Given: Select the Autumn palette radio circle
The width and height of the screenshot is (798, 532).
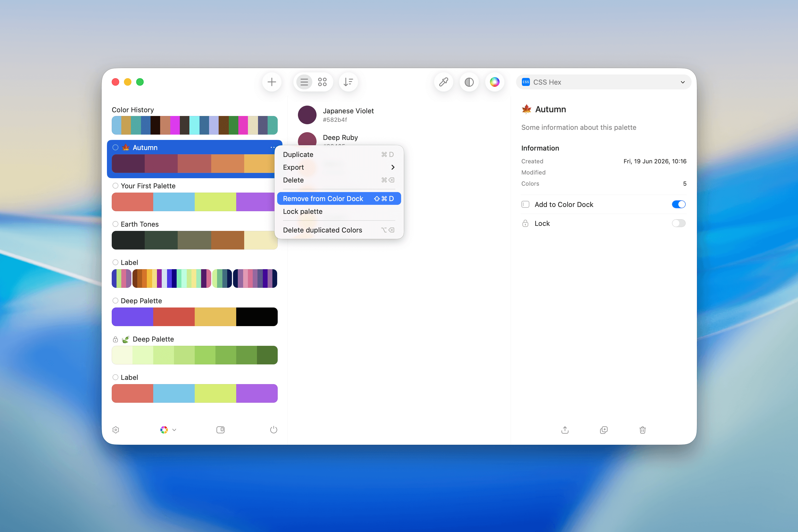Looking at the screenshot, I should coord(115,147).
